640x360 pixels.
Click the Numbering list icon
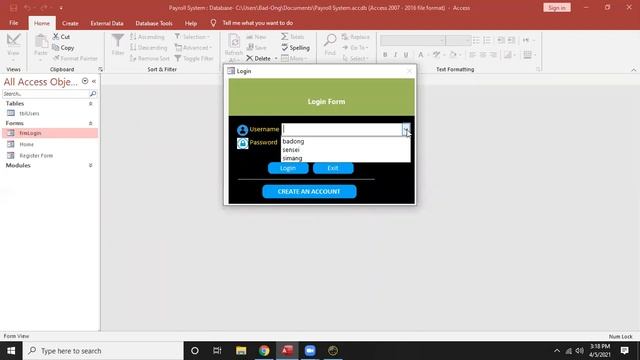487,40
